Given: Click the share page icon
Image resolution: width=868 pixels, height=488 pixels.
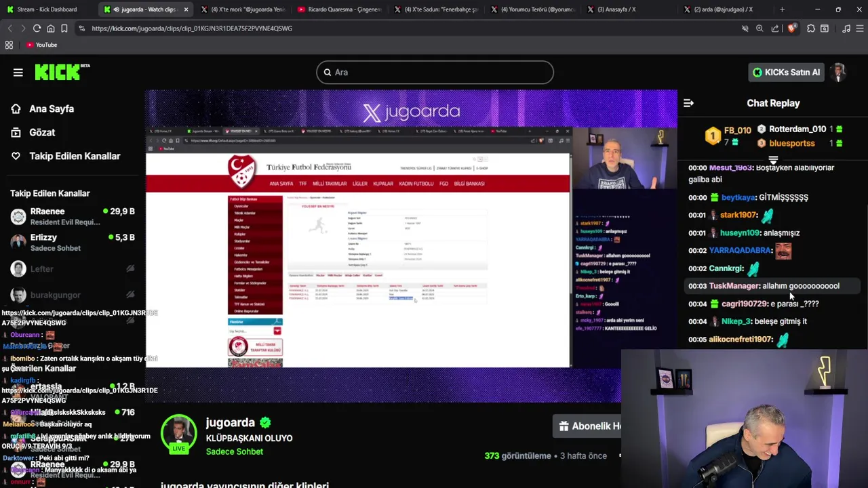Looking at the screenshot, I should [775, 28].
